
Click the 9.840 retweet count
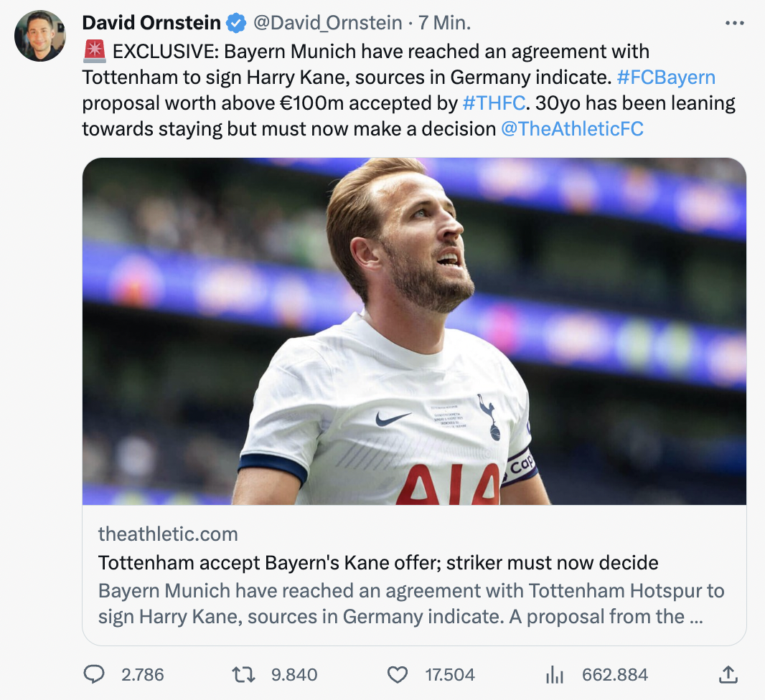click(294, 674)
